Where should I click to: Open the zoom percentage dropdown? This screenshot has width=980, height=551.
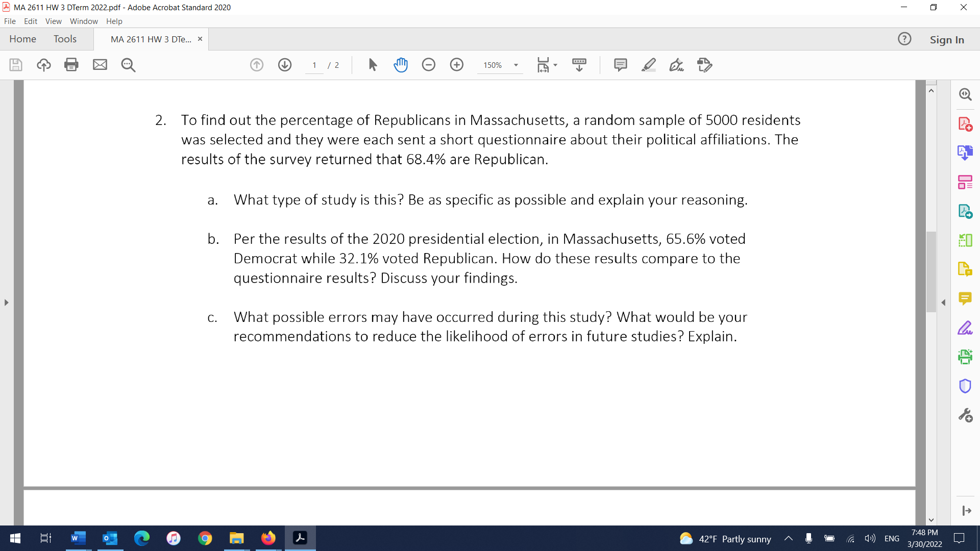click(x=516, y=65)
